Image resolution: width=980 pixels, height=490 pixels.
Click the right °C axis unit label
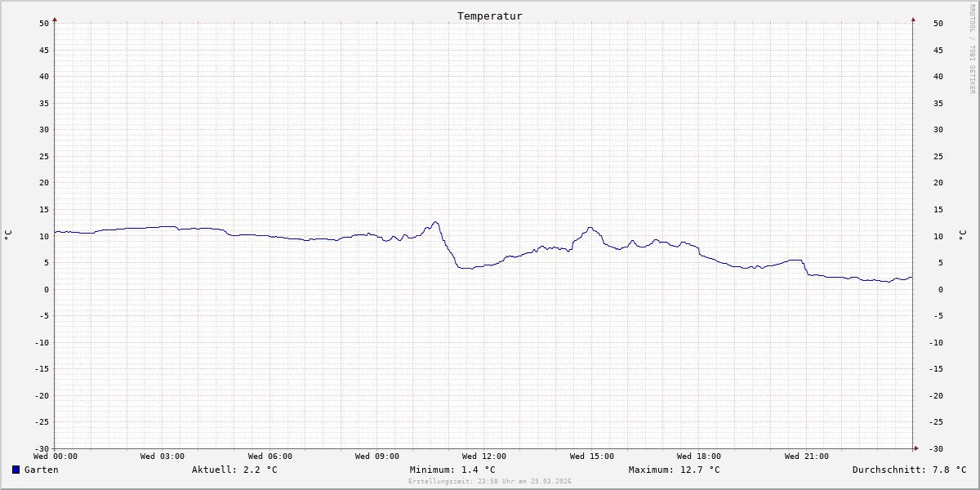962,235
